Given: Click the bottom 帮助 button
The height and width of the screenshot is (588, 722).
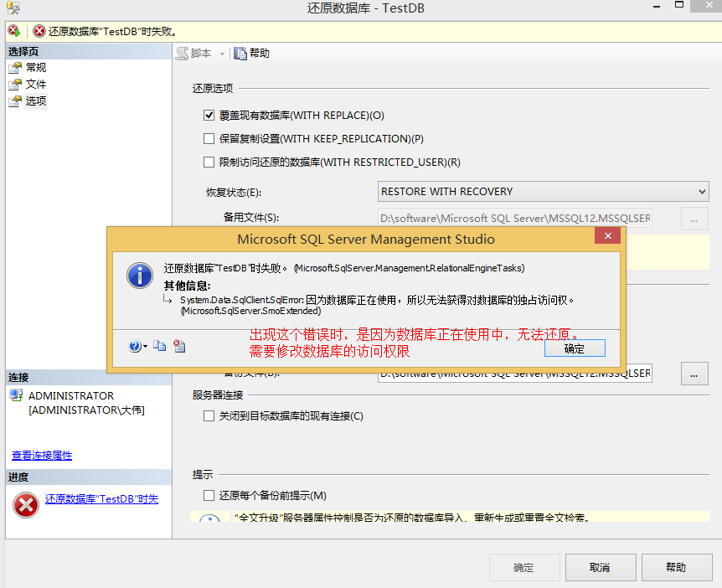Looking at the screenshot, I should pos(676,567).
